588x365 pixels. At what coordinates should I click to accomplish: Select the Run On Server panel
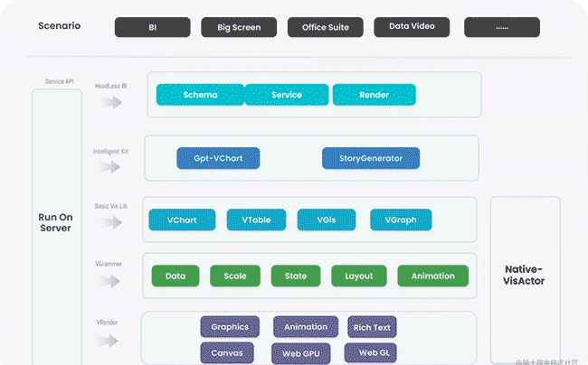point(57,227)
